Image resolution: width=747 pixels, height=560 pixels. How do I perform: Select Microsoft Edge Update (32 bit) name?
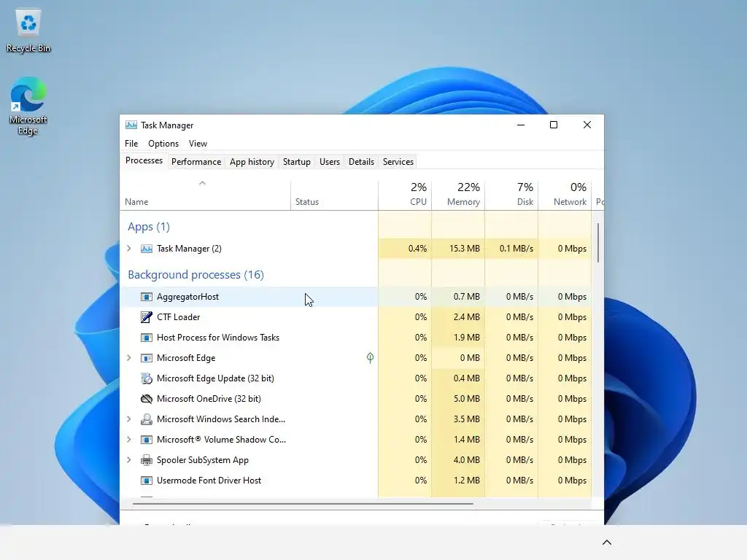pyautogui.click(x=215, y=378)
